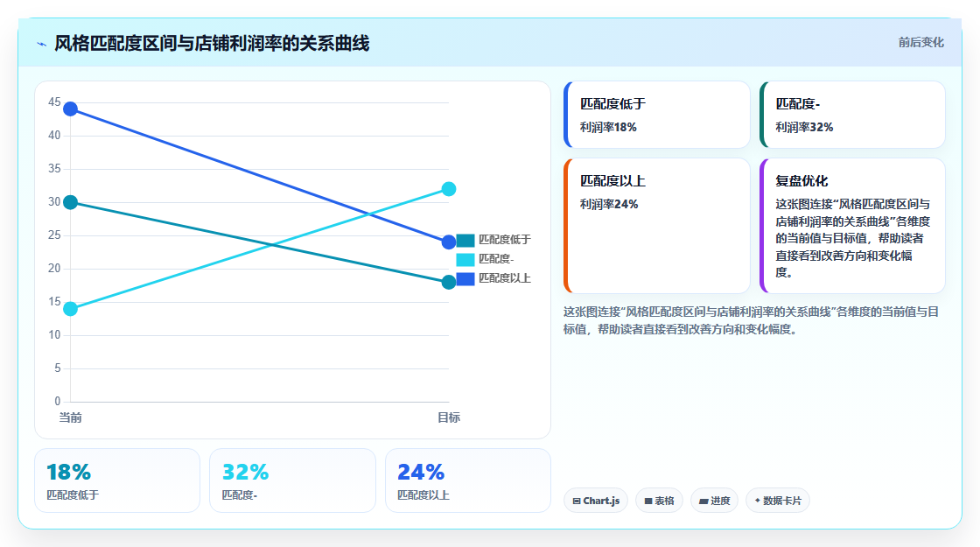The image size is (980, 547).
Task: Click the chart title 风格匹配度区间与店铺利润率的关系曲线
Action: [x=212, y=44]
